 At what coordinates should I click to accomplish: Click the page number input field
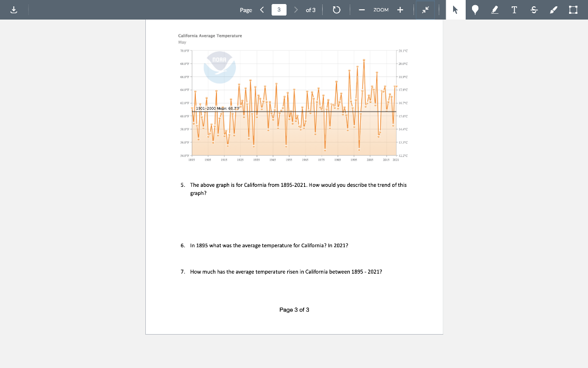(279, 10)
